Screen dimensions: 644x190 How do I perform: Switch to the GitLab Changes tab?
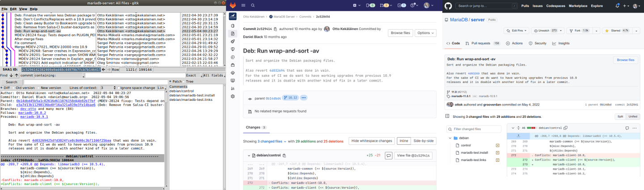pyautogui.click(x=256, y=128)
